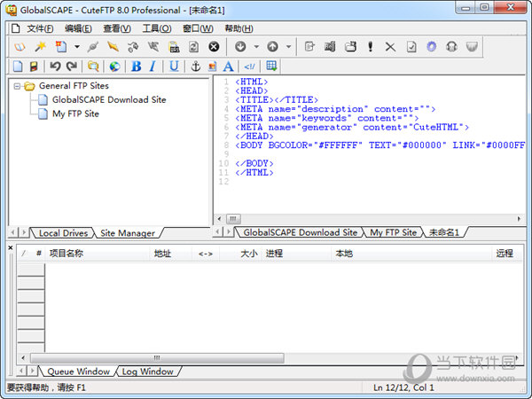Viewport: 532px width, 399px height.
Task: Open the Site Manager book icon
Action: click(20, 46)
